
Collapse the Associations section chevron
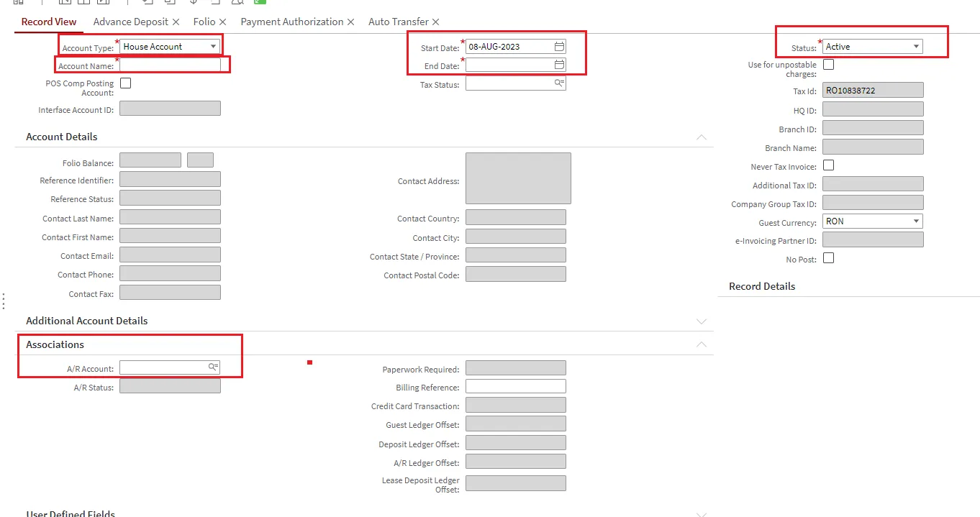click(702, 345)
